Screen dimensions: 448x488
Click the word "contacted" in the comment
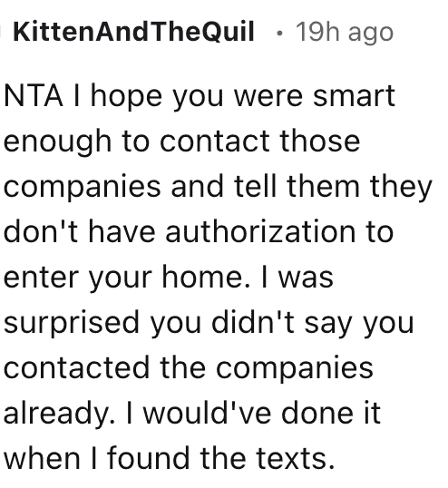76,368
